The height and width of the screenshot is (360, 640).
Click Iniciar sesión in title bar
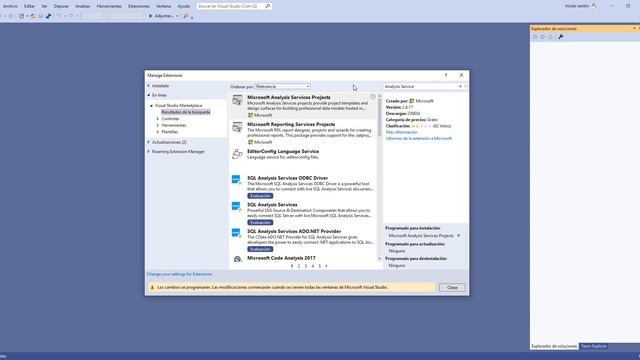pyautogui.click(x=577, y=6)
